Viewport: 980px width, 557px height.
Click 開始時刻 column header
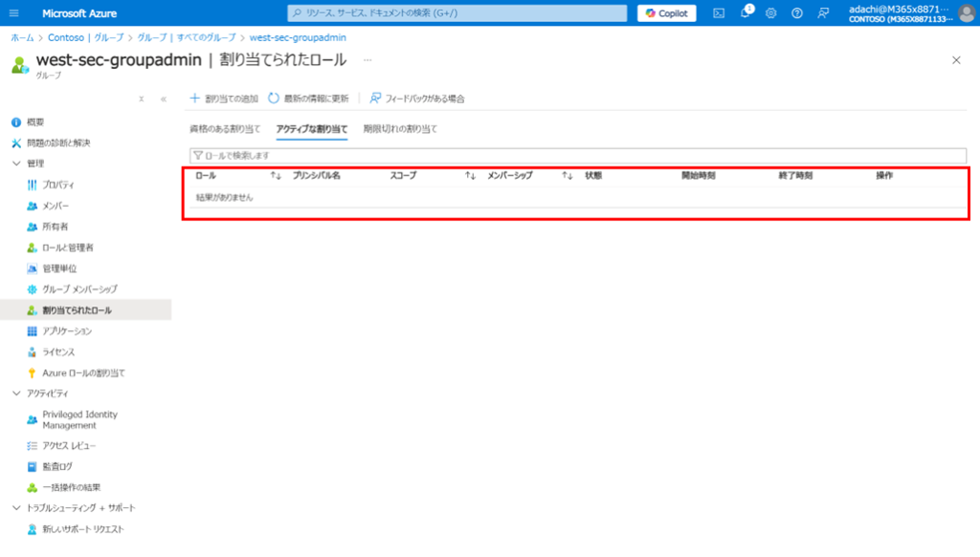pos(698,176)
